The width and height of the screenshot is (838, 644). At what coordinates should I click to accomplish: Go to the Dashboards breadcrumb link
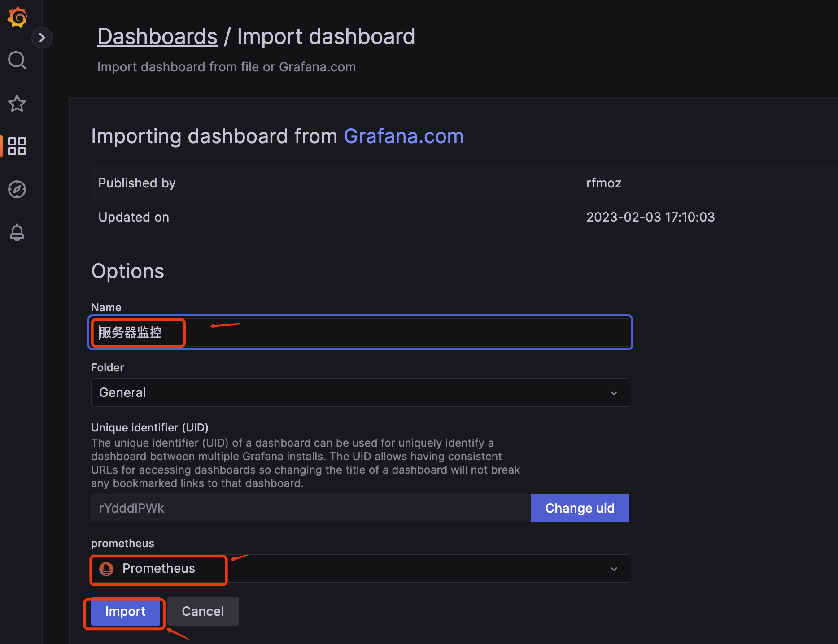pyautogui.click(x=157, y=36)
